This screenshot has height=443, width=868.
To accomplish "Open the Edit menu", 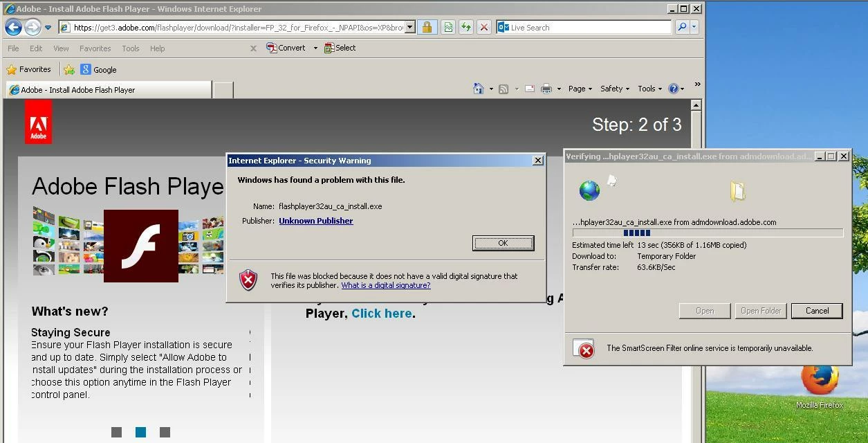I will pyautogui.click(x=36, y=48).
